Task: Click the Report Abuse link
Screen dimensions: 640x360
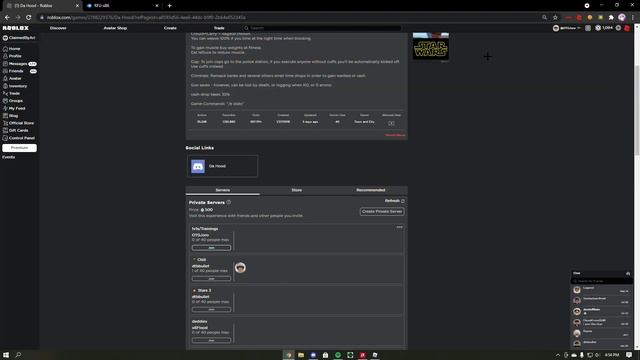Action: 395,135
